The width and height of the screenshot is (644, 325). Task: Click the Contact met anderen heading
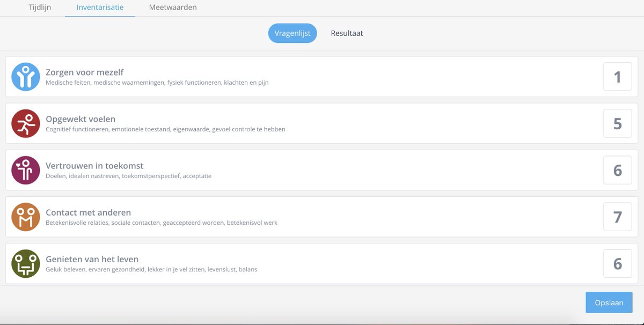[x=89, y=212]
